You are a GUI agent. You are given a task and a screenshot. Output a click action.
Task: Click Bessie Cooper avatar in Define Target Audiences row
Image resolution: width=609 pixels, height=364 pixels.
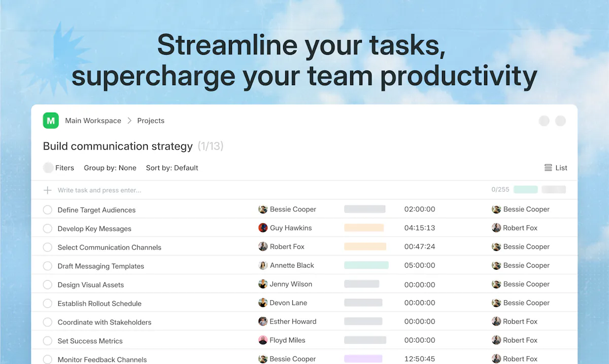pos(263,209)
